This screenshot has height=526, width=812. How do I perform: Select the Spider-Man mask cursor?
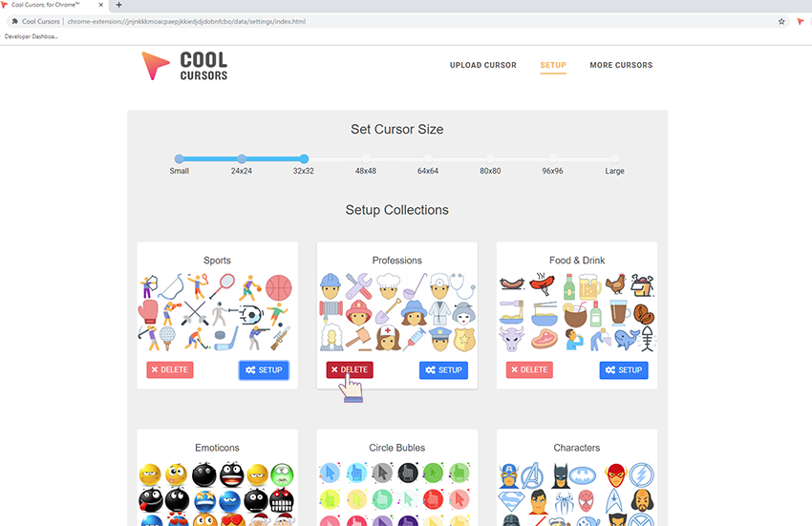coord(586,500)
